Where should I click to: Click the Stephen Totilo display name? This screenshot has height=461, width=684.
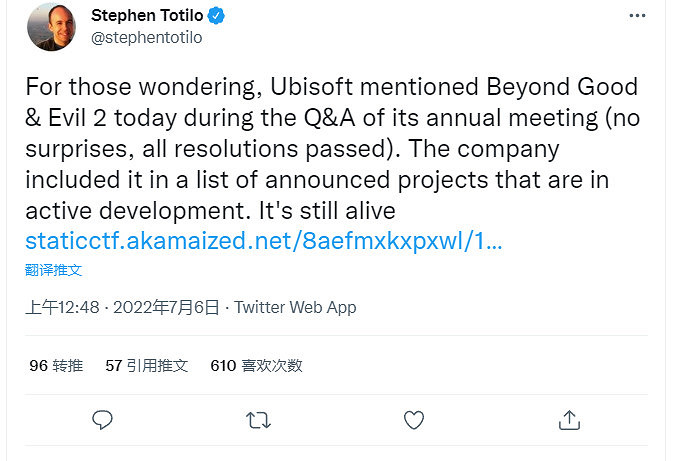pos(146,15)
